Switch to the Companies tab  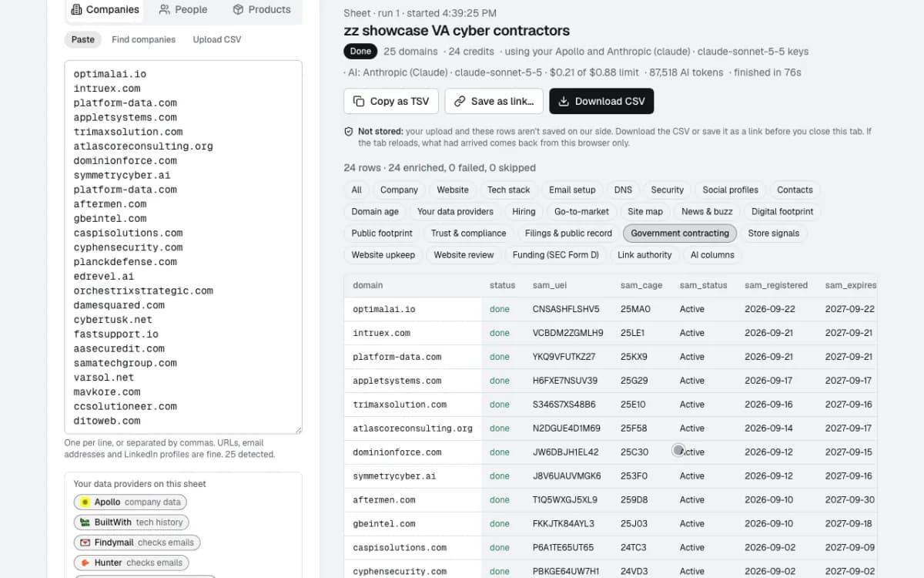pyautogui.click(x=105, y=9)
